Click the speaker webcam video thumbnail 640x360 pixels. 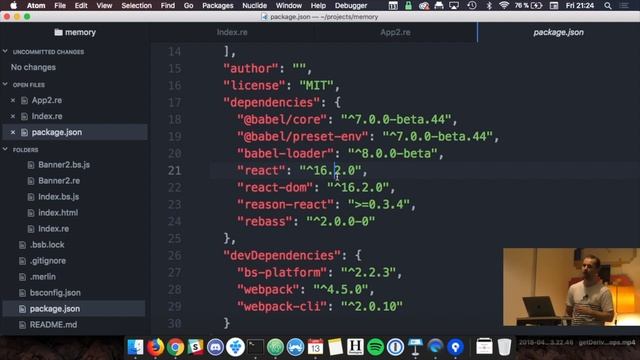(x=571, y=287)
